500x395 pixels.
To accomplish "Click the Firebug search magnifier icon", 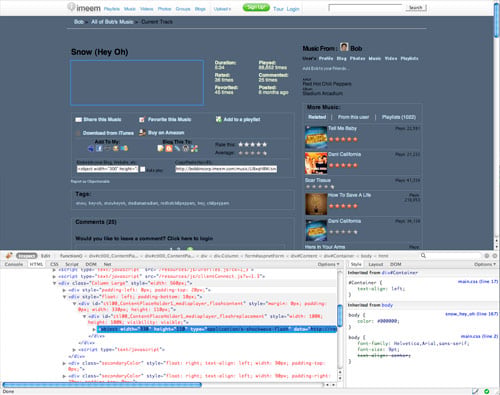I will tap(423, 256).
